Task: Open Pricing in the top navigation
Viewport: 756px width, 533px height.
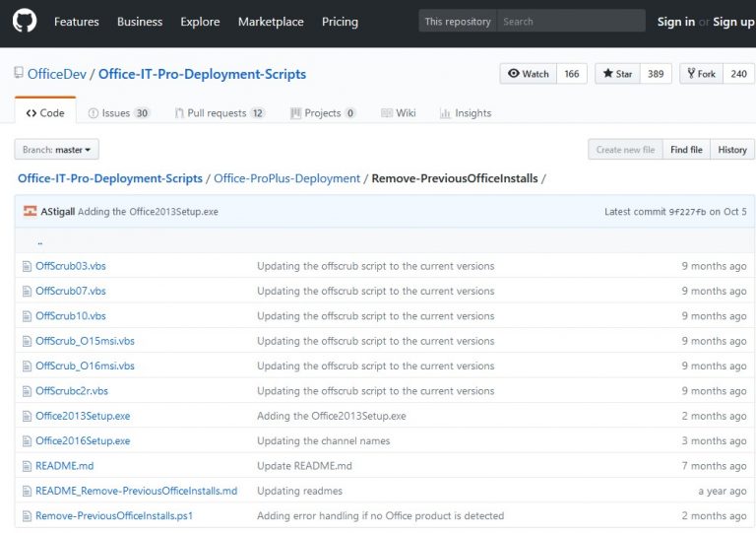Action: pos(340,22)
